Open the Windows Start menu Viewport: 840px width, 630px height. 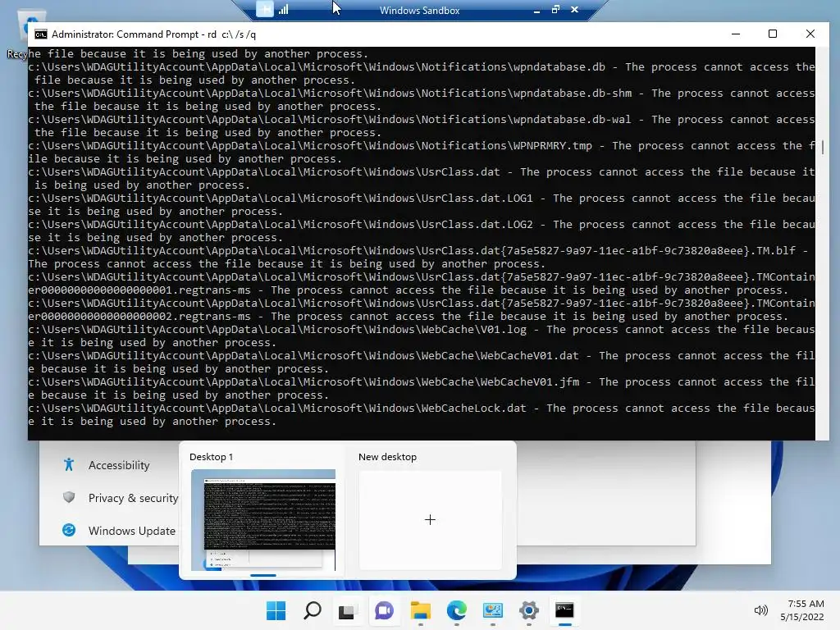tap(276, 610)
